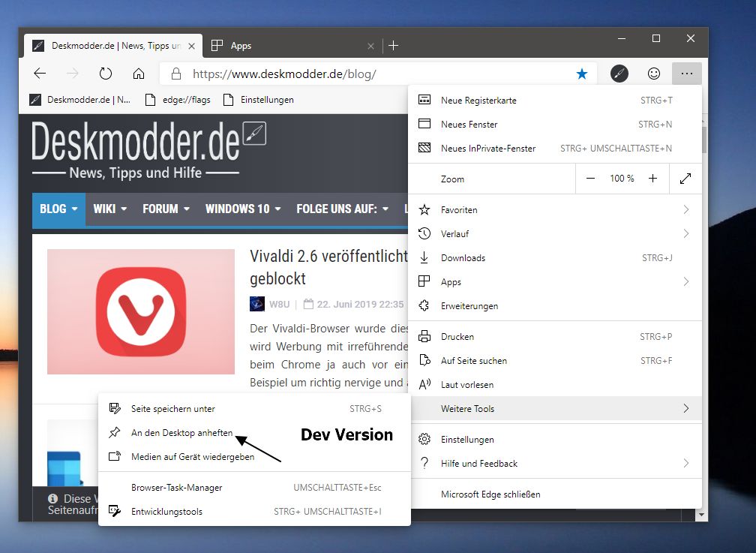Reload the page with the refresh icon

tap(106, 74)
